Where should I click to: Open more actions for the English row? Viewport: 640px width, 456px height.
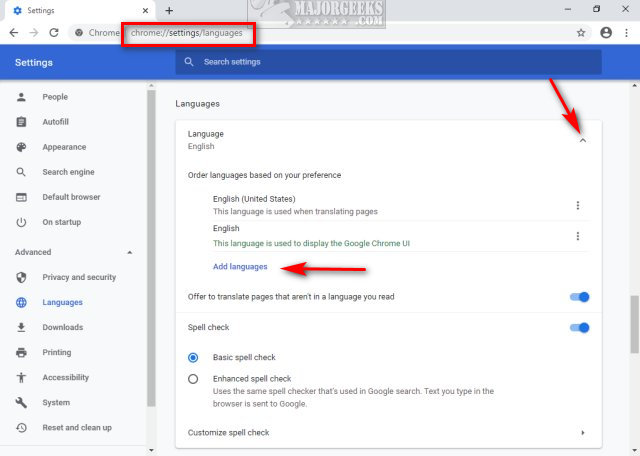click(578, 236)
